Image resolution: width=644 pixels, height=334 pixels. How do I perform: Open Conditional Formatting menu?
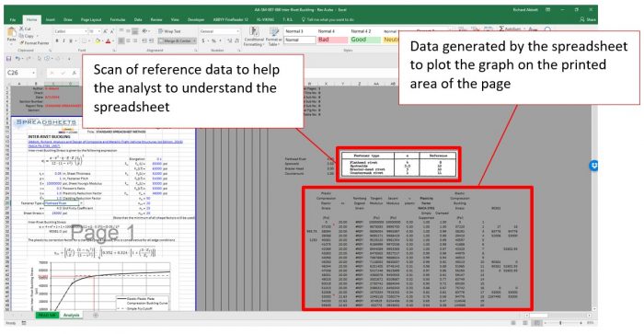(254, 36)
